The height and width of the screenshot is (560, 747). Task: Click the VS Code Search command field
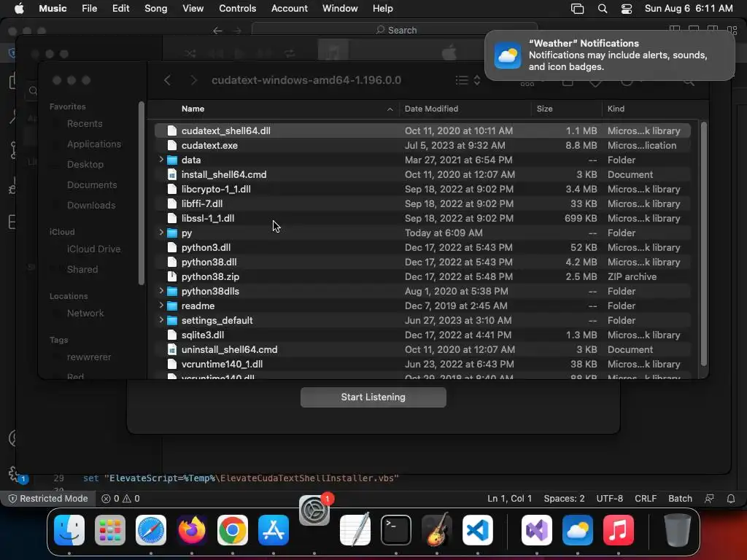[x=395, y=30]
